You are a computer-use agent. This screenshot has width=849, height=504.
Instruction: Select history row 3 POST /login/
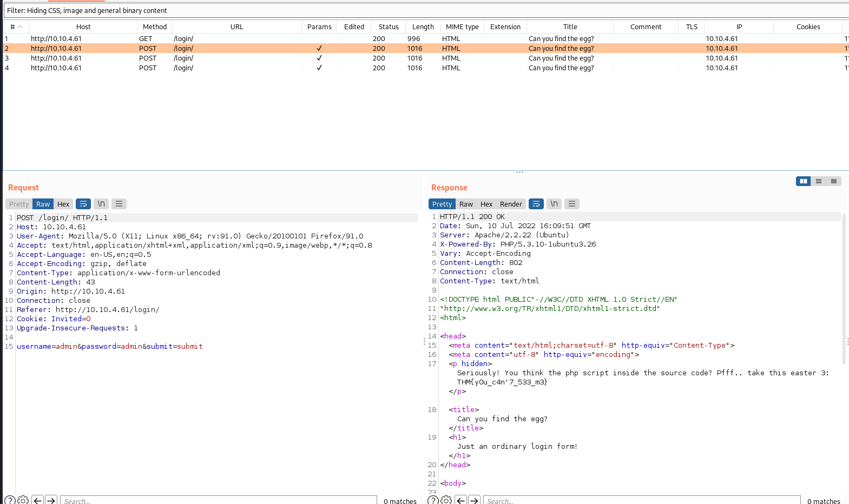[x=426, y=58]
